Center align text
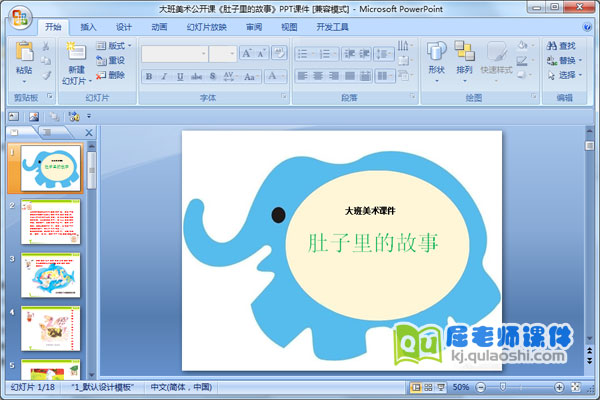The width and height of the screenshot is (600, 400). tap(318, 76)
